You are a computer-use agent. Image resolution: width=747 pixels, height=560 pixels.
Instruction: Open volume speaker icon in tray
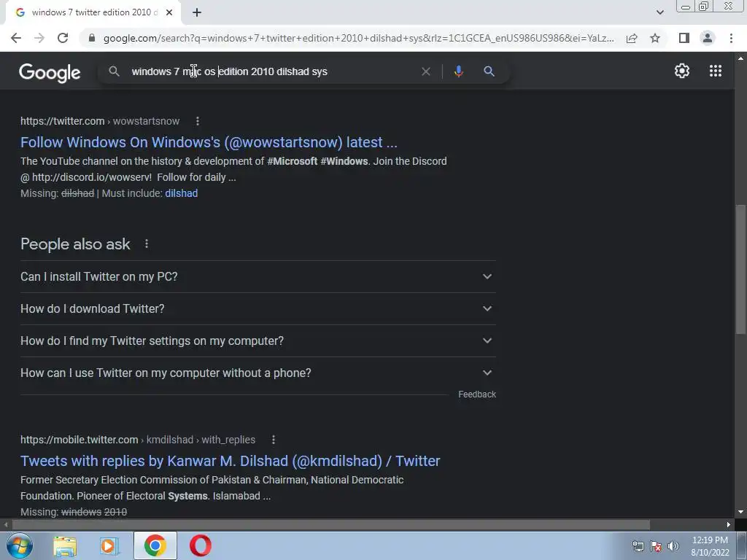673,546
